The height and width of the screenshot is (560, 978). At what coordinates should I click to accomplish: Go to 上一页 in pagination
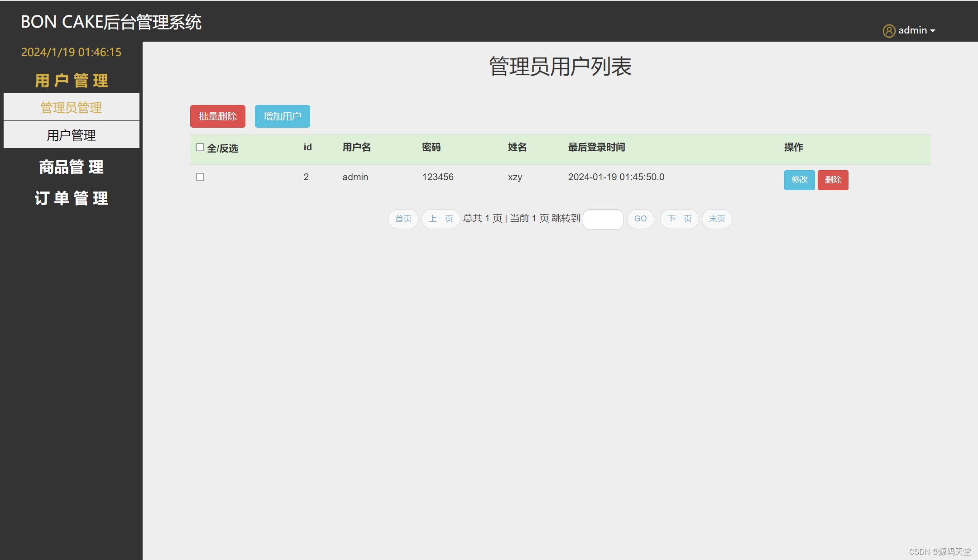coord(441,219)
